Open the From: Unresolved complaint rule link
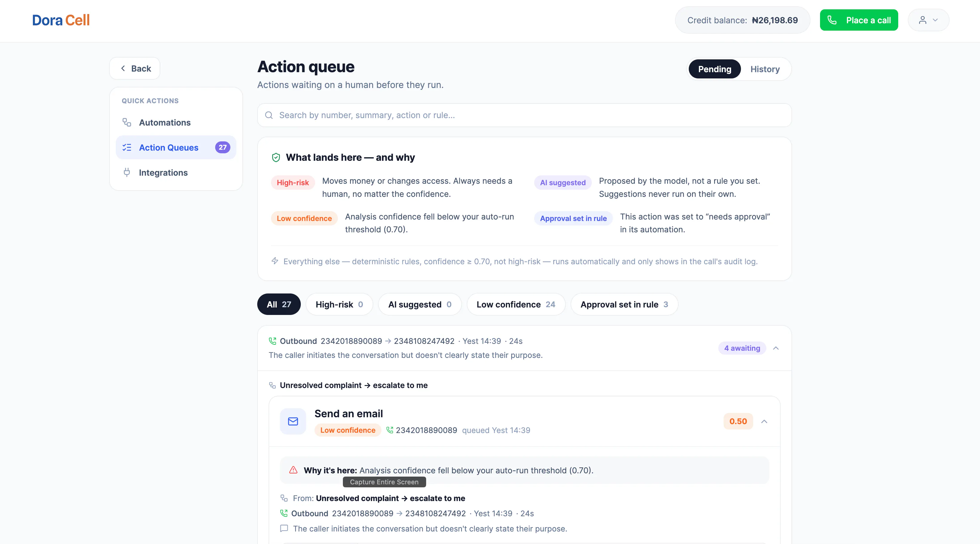This screenshot has width=980, height=544. pos(390,498)
